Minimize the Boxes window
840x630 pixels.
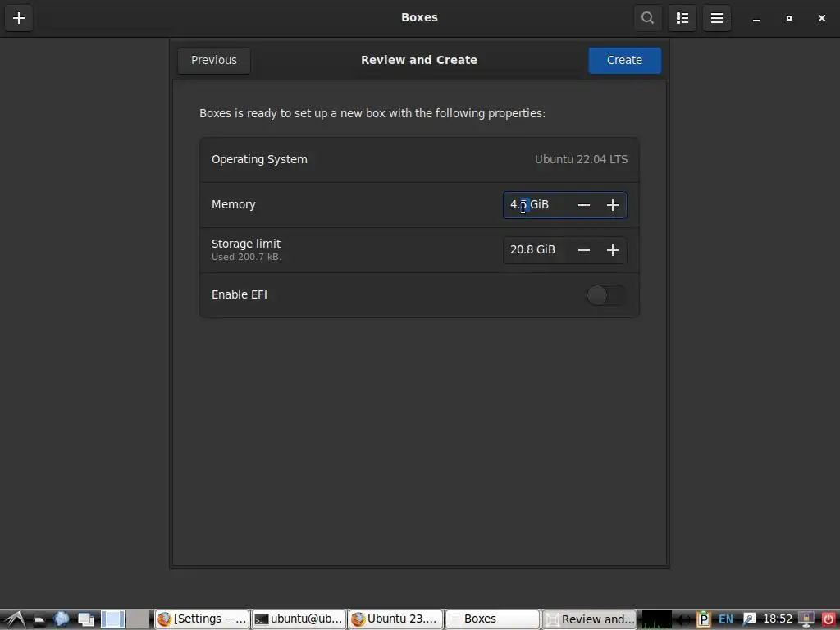pos(756,18)
